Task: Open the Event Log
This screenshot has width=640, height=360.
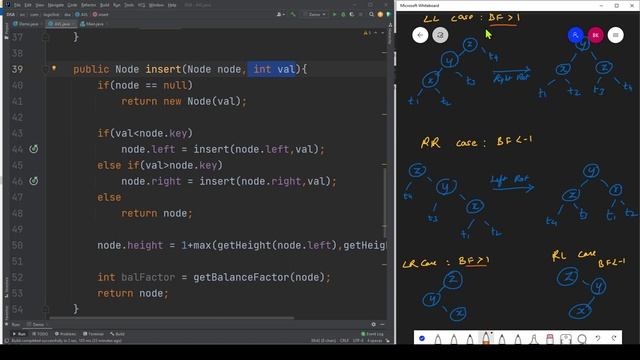Action: (372, 334)
